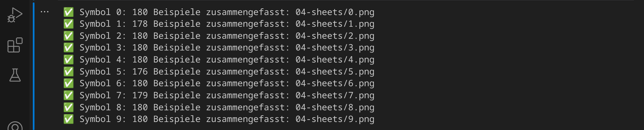Click the 179 count on Symbol 7 line
This screenshot has height=130, width=644.
[140, 96]
